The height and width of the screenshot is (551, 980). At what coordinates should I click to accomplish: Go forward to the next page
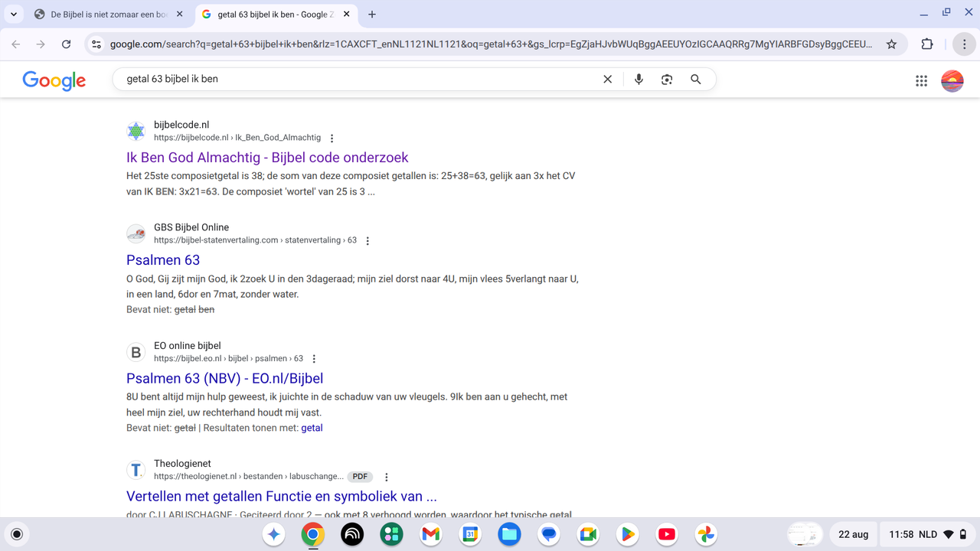(41, 44)
